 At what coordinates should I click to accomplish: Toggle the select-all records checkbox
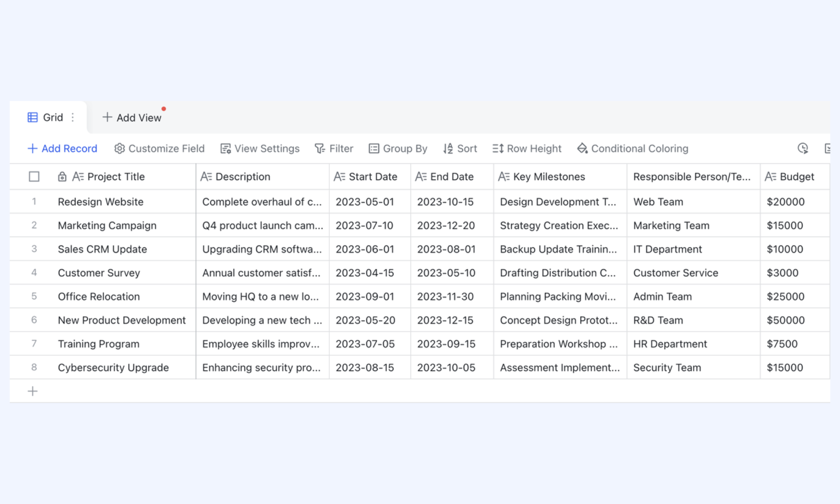pyautogui.click(x=34, y=177)
